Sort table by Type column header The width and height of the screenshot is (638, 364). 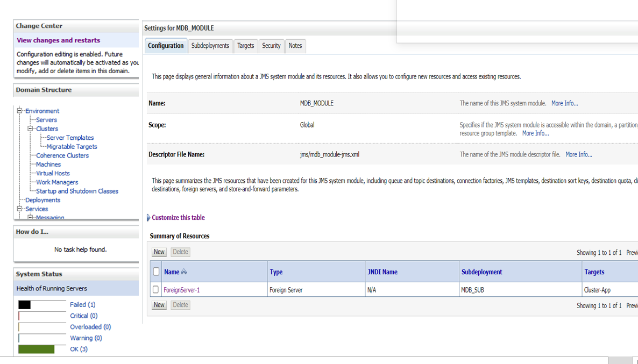pyautogui.click(x=276, y=272)
